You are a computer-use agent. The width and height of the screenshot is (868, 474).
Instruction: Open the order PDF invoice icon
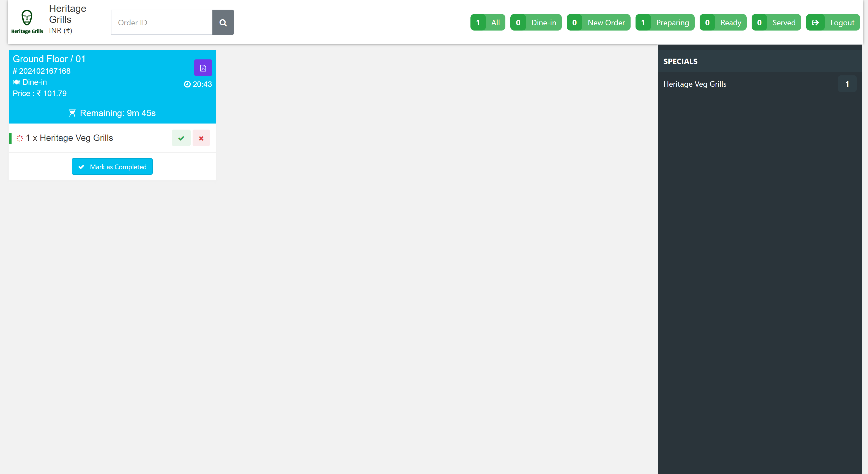tap(203, 68)
